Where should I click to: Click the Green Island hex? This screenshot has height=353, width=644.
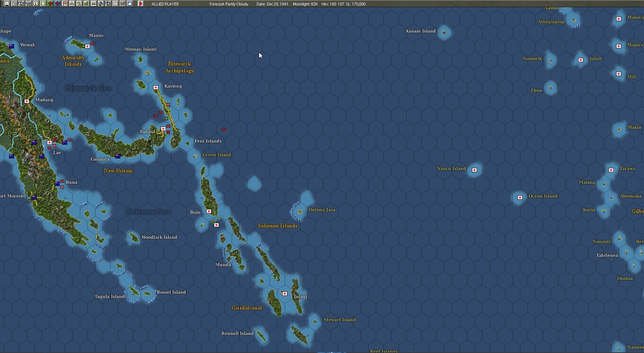pyautogui.click(x=195, y=156)
